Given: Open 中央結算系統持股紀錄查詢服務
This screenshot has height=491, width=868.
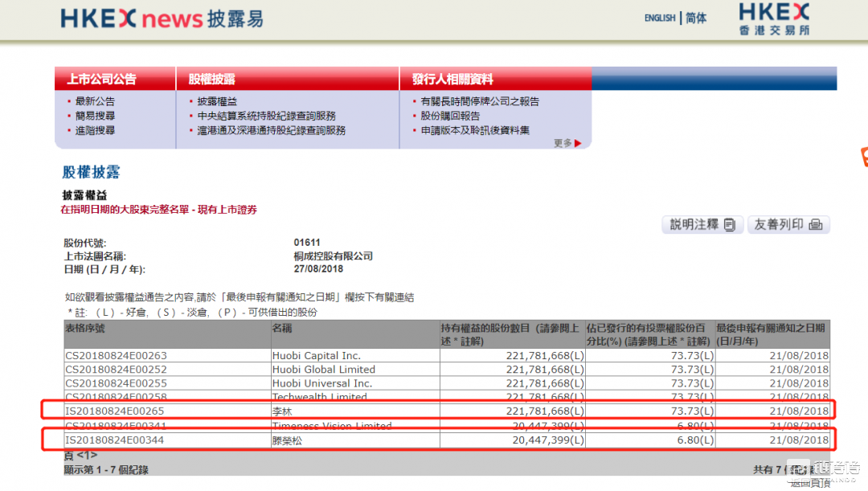Looking at the screenshot, I should coord(267,116).
